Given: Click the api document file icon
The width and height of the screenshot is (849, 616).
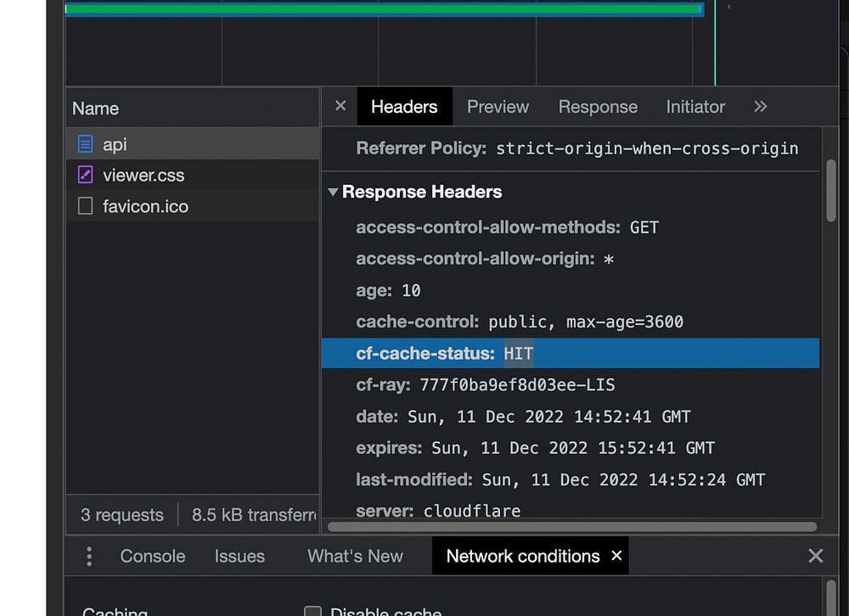Looking at the screenshot, I should (85, 144).
